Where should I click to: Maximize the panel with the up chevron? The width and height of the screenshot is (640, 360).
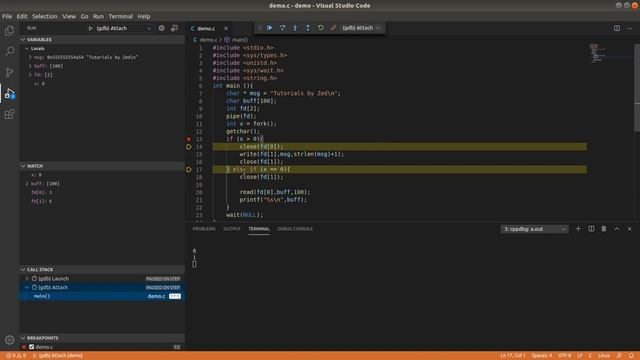click(617, 229)
